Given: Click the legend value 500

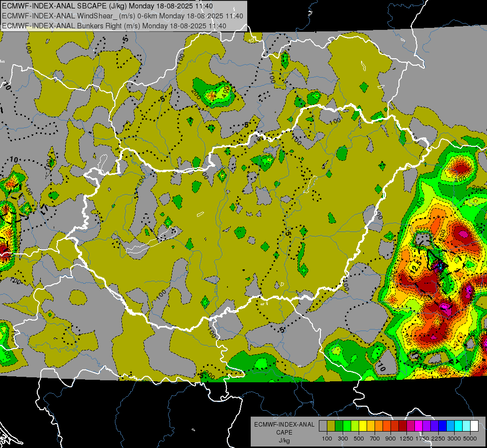Looking at the screenshot, I should (359, 439).
